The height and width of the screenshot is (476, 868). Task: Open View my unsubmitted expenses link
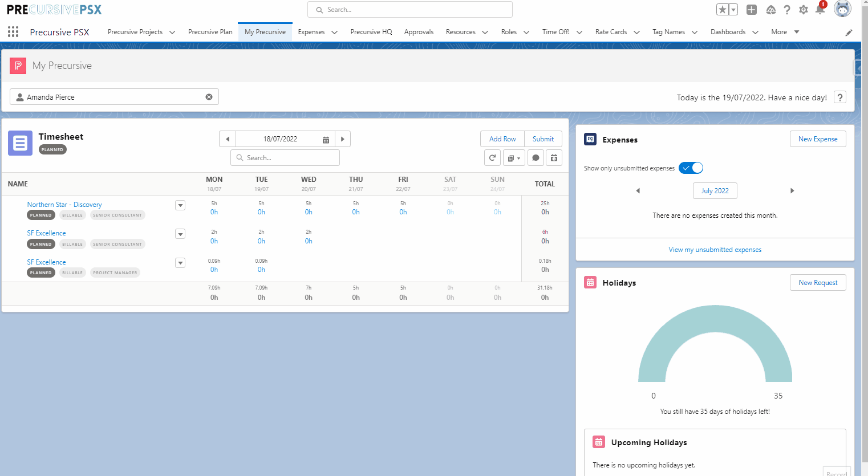(x=715, y=250)
